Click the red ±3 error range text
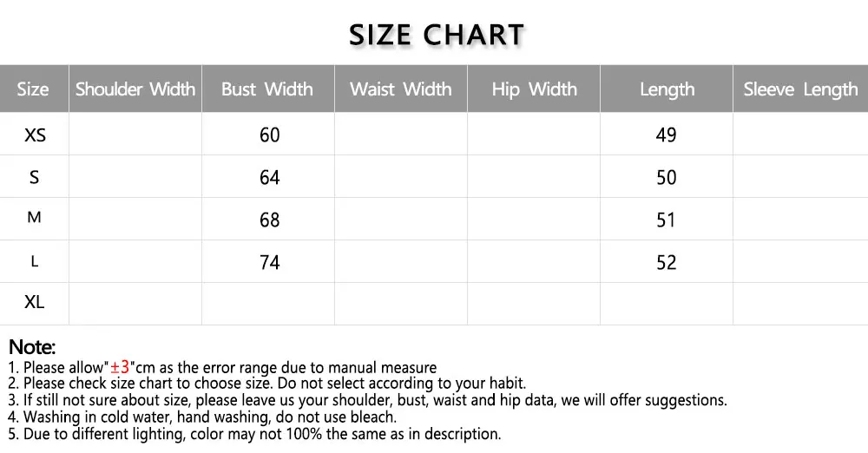Image resolution: width=868 pixels, height=453 pixels. tap(120, 367)
